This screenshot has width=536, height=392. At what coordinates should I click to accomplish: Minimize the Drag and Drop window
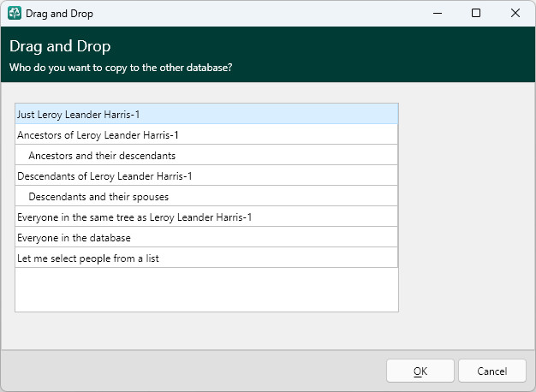(438, 14)
